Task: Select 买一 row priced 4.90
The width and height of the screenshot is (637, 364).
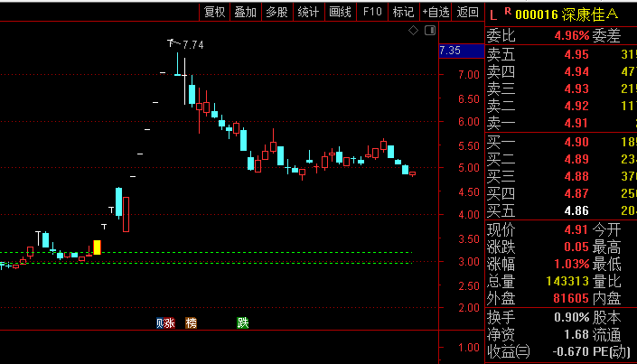Action: [561, 142]
